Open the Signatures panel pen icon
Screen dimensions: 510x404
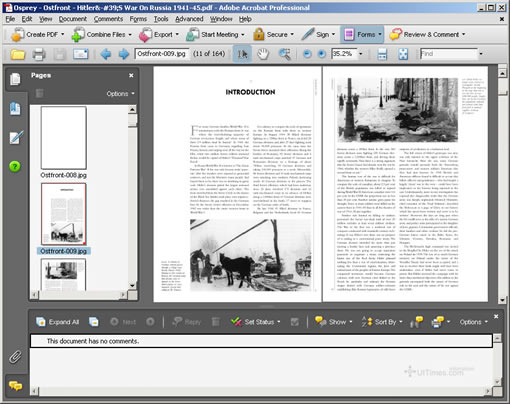click(x=16, y=138)
